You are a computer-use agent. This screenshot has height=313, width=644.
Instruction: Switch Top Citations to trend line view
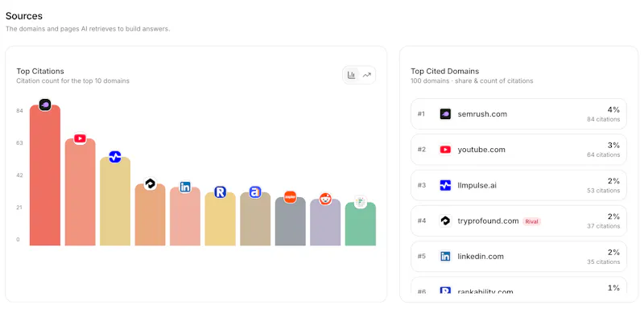367,75
